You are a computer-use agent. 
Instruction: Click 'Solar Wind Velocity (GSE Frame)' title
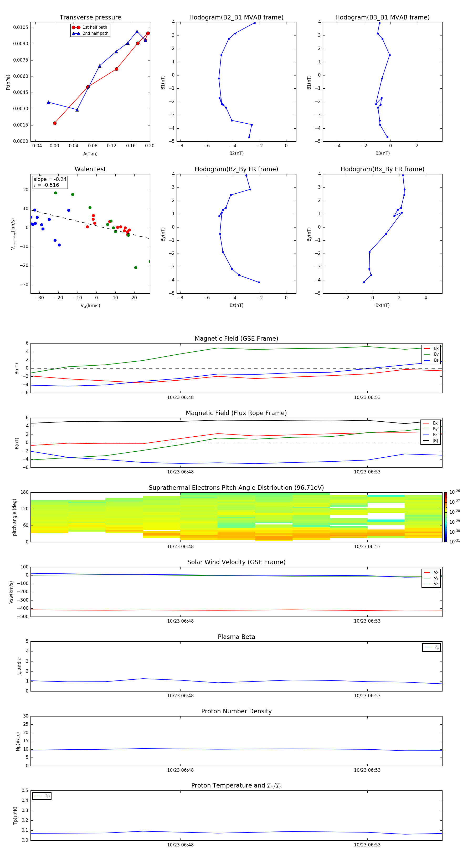tap(236, 562)
